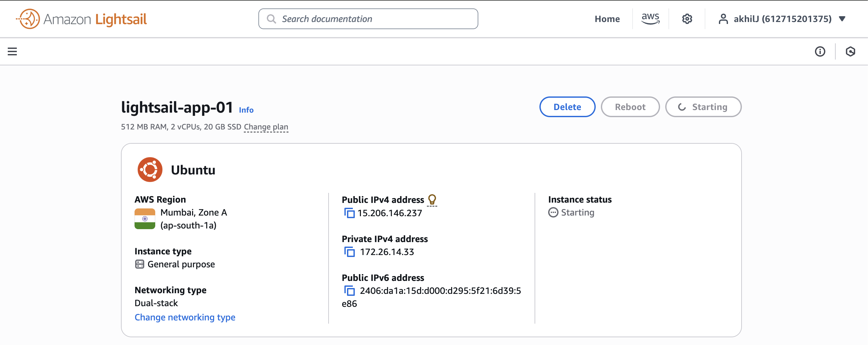This screenshot has width=868, height=345.
Task: Click the Instance status label
Action: tap(580, 199)
